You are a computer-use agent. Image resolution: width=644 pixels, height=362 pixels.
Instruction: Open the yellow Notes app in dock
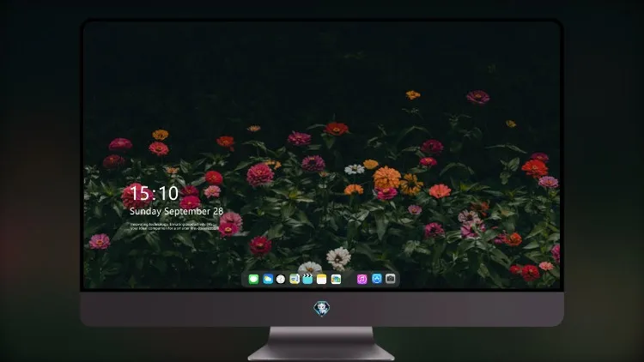pyautogui.click(x=322, y=279)
